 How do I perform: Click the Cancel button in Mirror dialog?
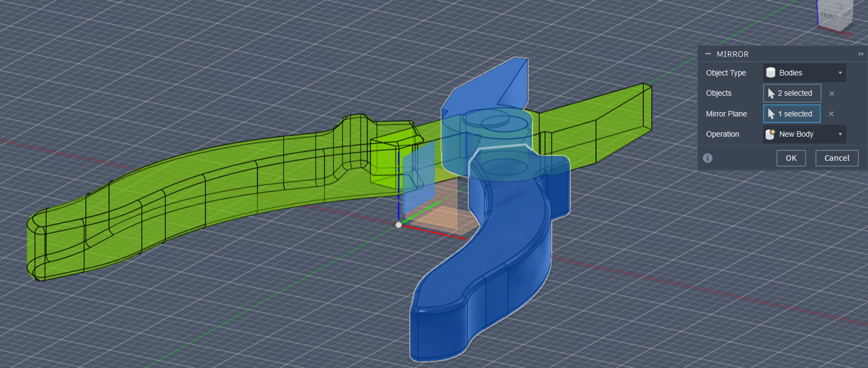tap(836, 158)
